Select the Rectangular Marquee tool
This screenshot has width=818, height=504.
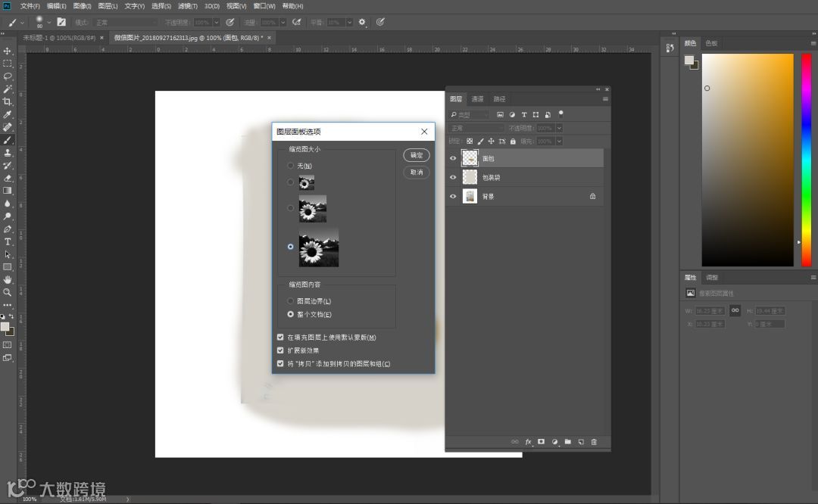click(8, 64)
